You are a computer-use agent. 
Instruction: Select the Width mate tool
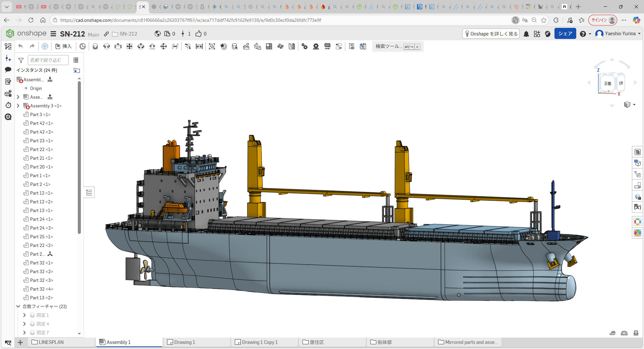coord(199,46)
